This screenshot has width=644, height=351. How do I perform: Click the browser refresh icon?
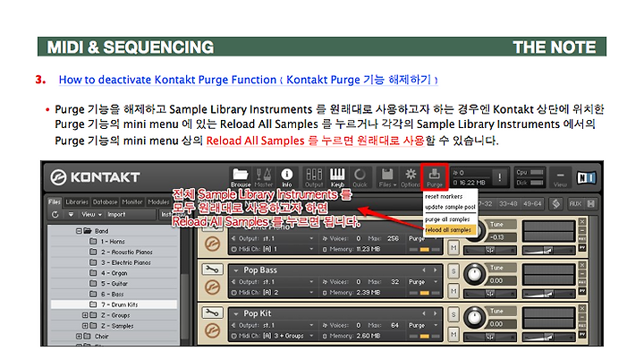pos(55,215)
